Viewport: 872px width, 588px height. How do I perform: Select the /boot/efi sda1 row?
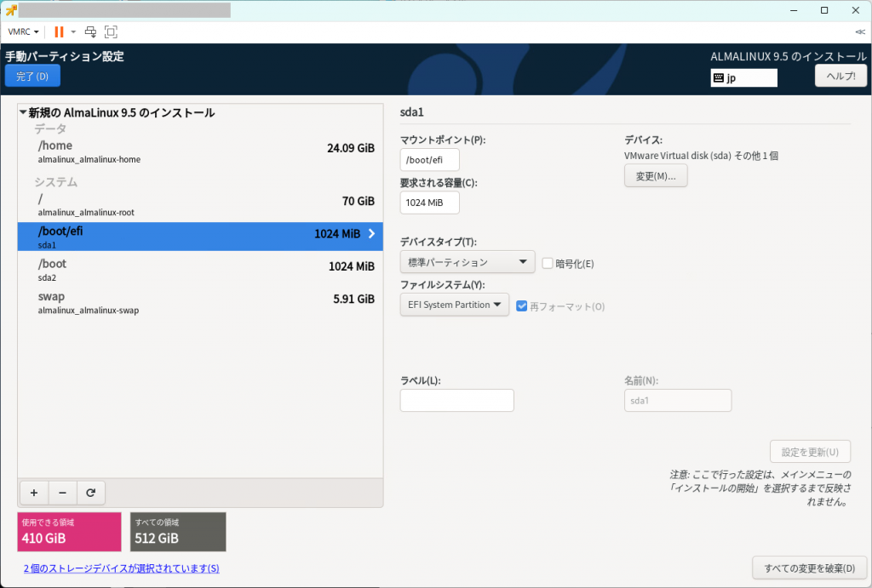coord(200,237)
